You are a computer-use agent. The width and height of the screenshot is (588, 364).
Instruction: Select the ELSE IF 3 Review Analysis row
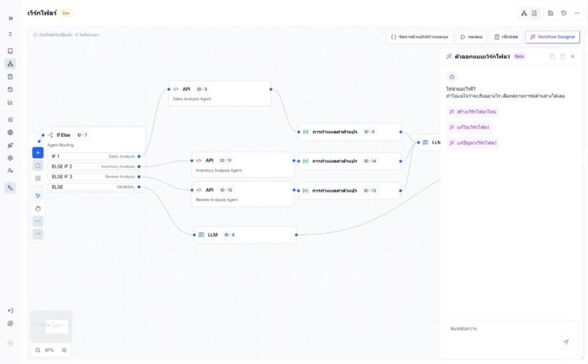tap(94, 176)
